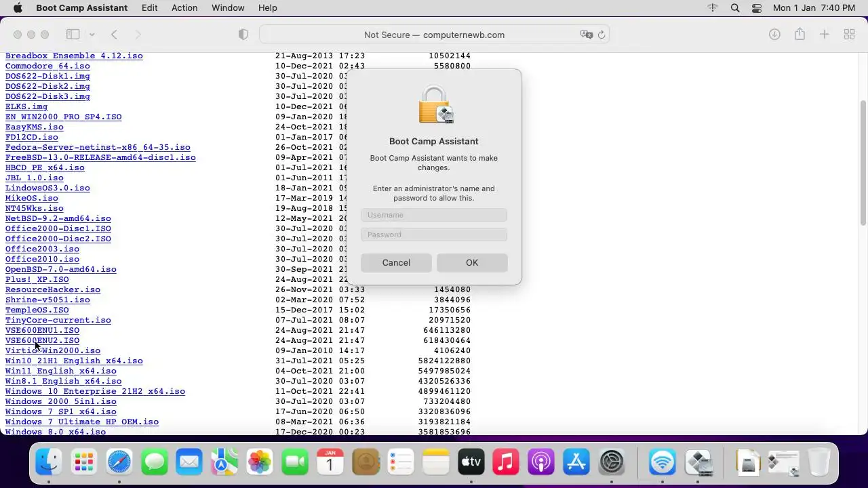Open Contacts from the Dock
This screenshot has height=488, width=868.
366,463
